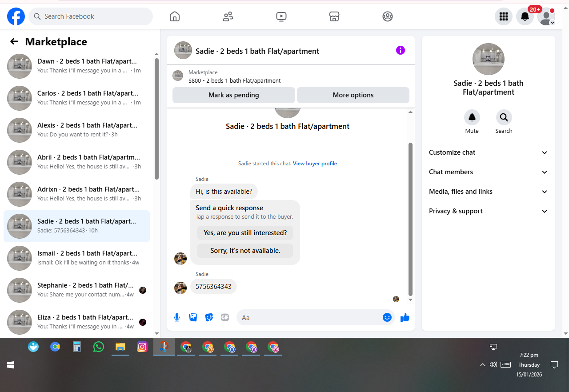Screen dimensions: 569x392
Task: Open the Groups icon in top navigation
Action: click(388, 16)
